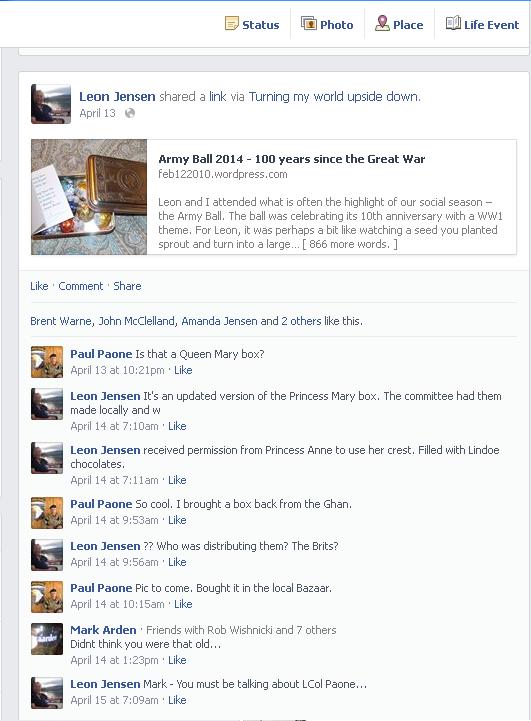Click the Army Ball link preview image
Image resolution: width=531 pixels, height=721 pixels.
[x=89, y=197]
